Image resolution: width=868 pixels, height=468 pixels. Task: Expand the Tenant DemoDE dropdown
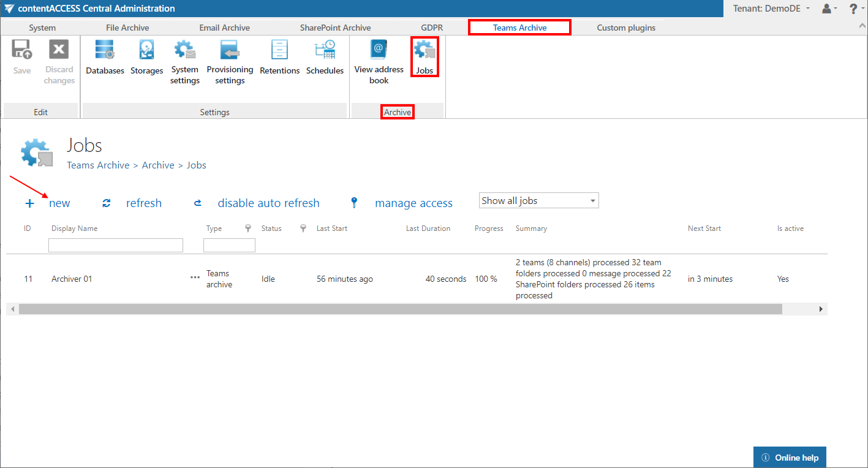774,9
